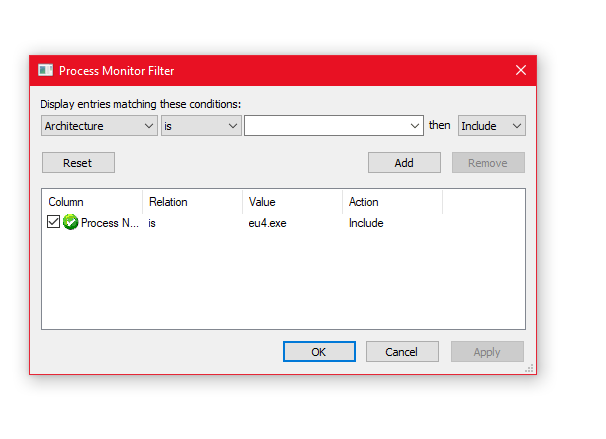This screenshot has height=439, width=606.
Task: Click the Include action cell in row
Action: click(366, 223)
